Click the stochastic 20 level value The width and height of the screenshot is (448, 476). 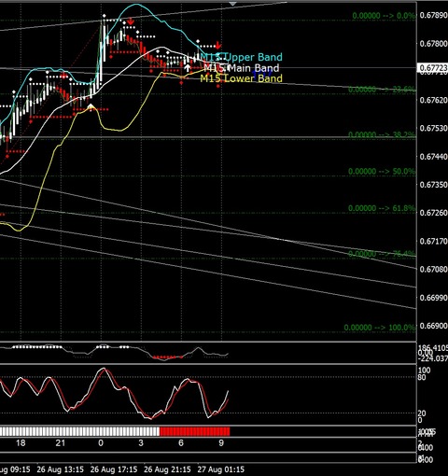422,413
